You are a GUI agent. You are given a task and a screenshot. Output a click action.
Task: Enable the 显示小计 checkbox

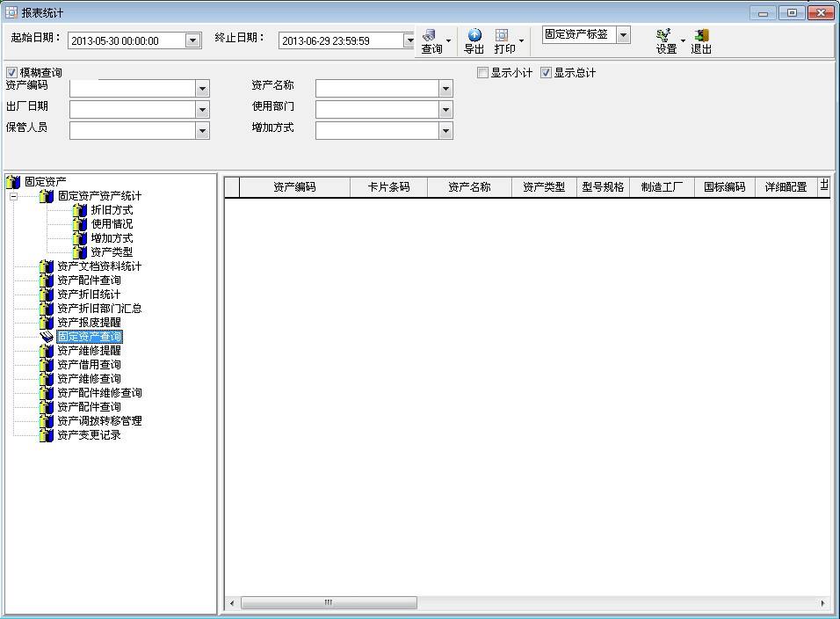482,73
